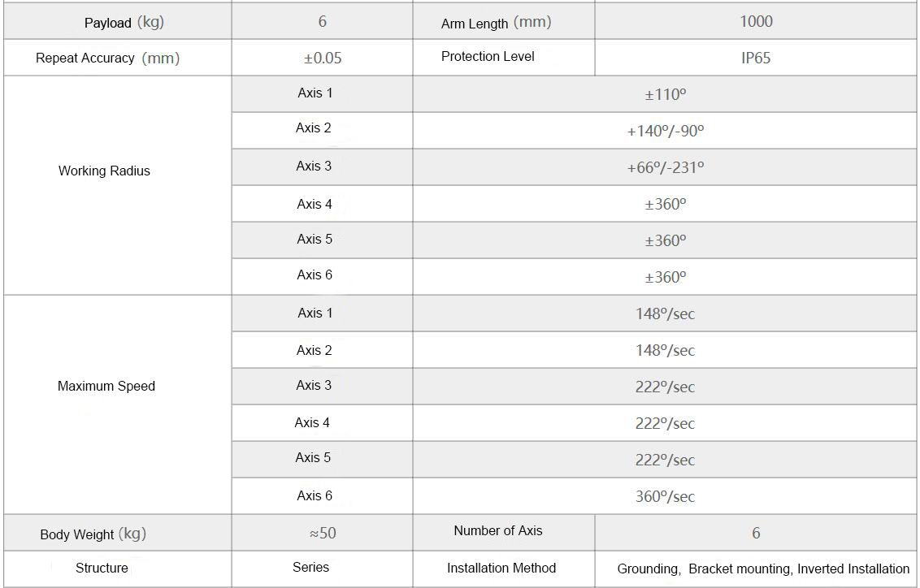Click the Series structure value
Viewport: 920px width, 588px height.
point(310,567)
